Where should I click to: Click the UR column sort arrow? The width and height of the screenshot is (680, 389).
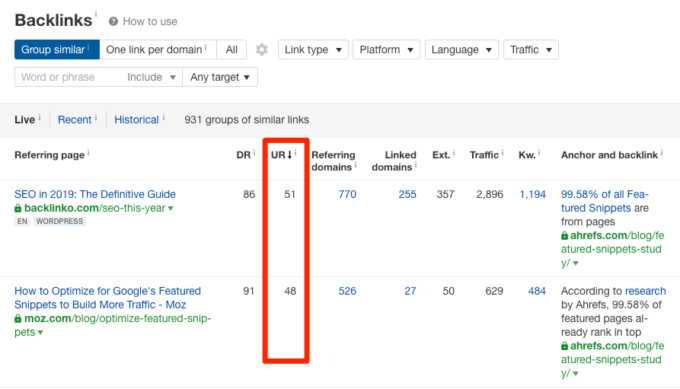(290, 155)
